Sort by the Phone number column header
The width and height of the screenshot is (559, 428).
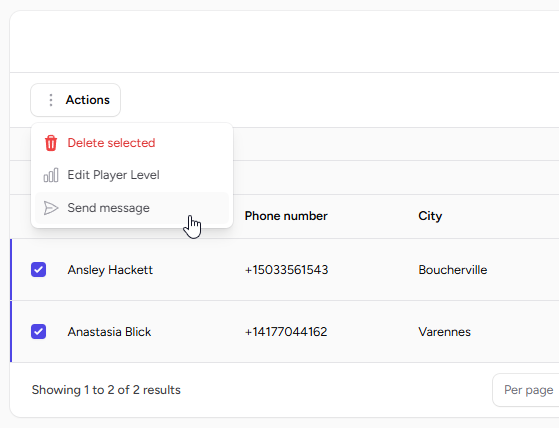pyautogui.click(x=286, y=216)
